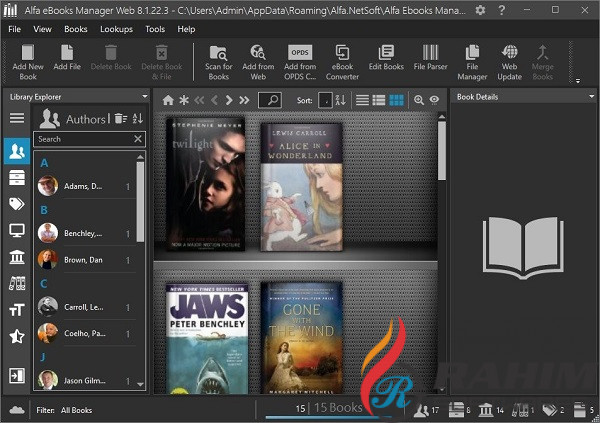Clear the author search with X
Viewport: 600px width, 423px height.
coord(138,139)
